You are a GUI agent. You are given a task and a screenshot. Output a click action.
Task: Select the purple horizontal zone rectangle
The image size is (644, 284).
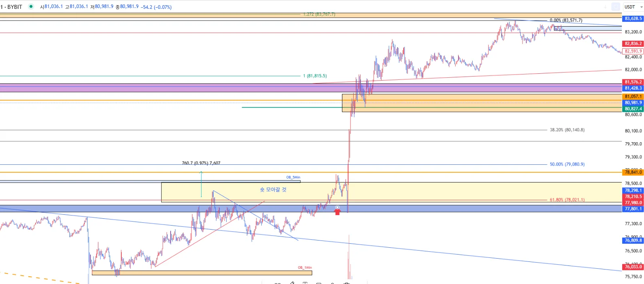(311, 88)
